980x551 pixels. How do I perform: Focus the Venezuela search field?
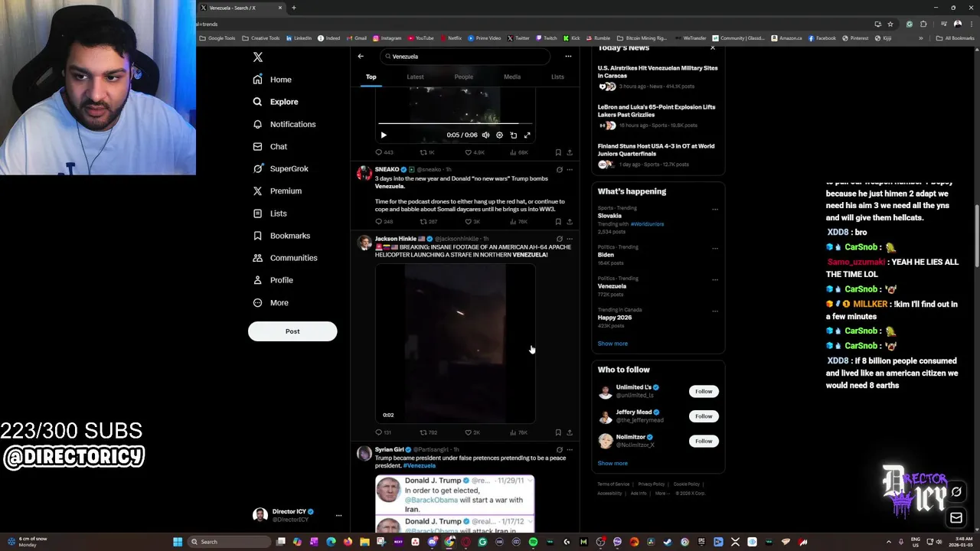[x=465, y=56]
